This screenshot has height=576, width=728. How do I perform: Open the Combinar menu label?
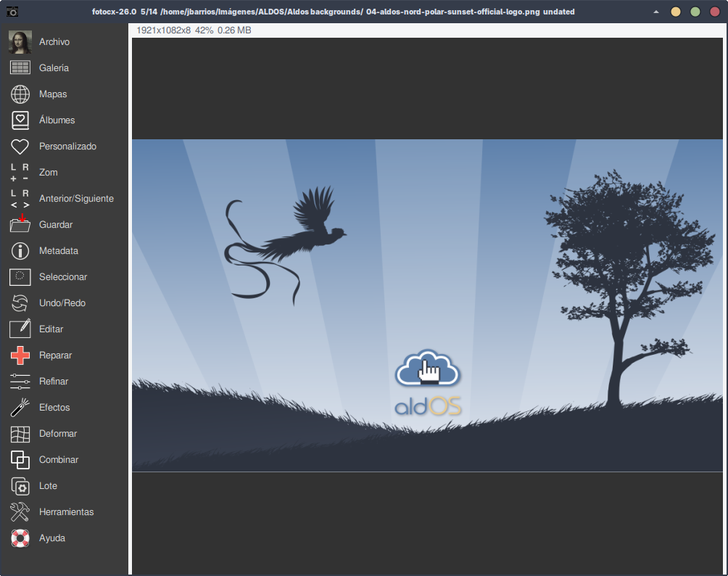coord(59,459)
